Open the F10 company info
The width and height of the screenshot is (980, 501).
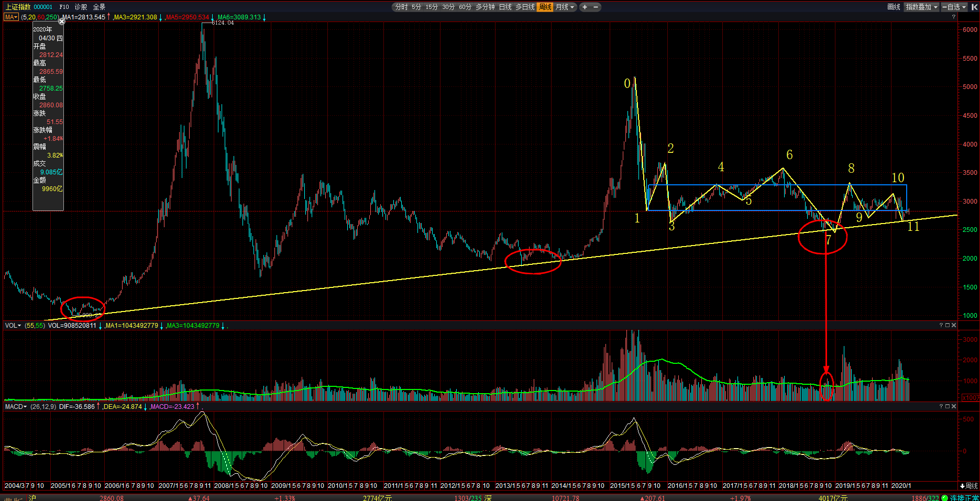(64, 7)
